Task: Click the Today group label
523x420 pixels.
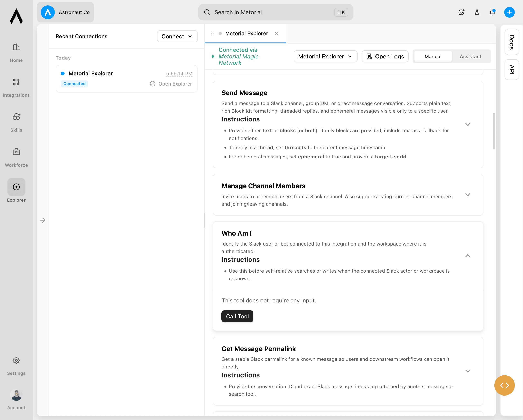Action: coord(63,58)
